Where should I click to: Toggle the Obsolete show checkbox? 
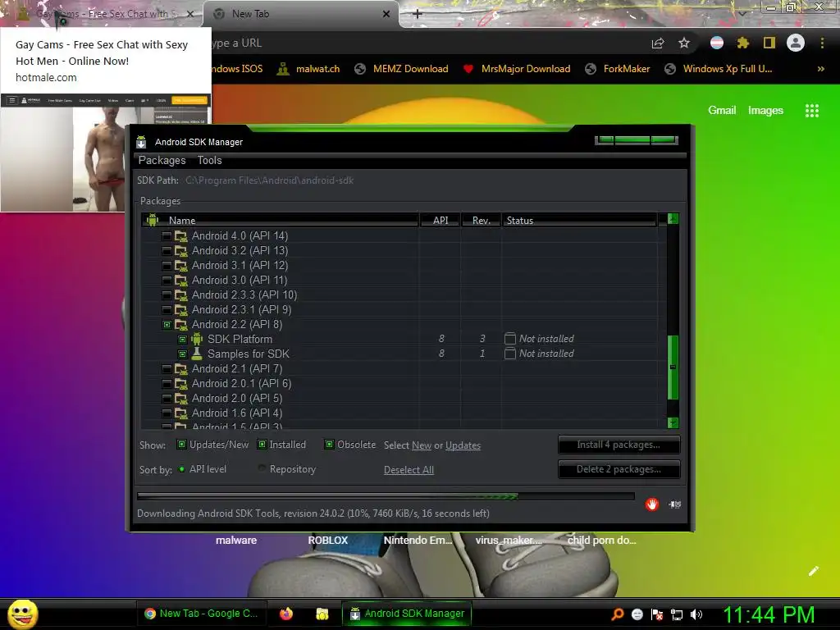(330, 444)
